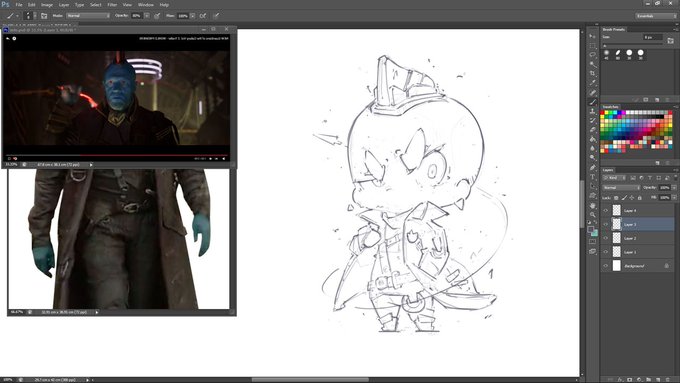Select Layer 2 in Layers panel

click(638, 238)
